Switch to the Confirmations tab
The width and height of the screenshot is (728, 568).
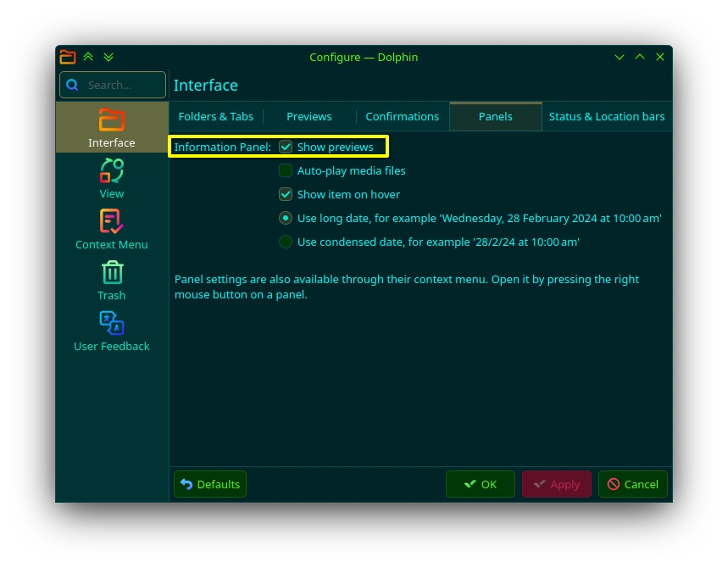[402, 117]
